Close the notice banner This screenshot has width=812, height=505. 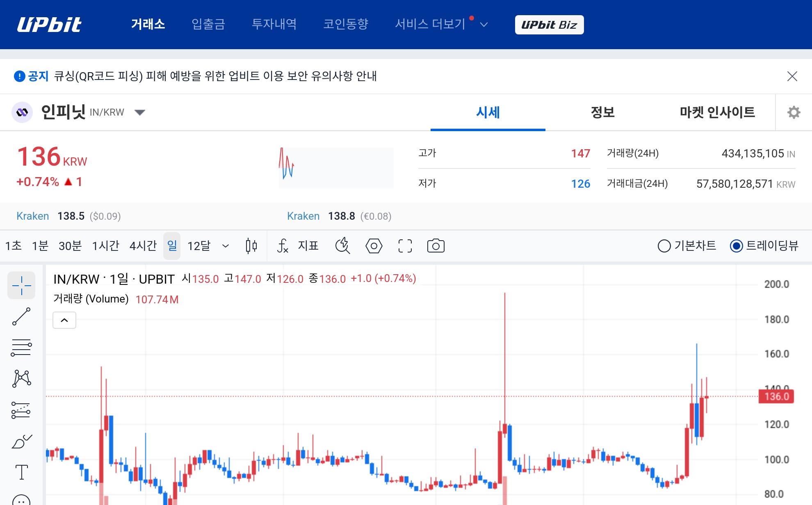[792, 76]
